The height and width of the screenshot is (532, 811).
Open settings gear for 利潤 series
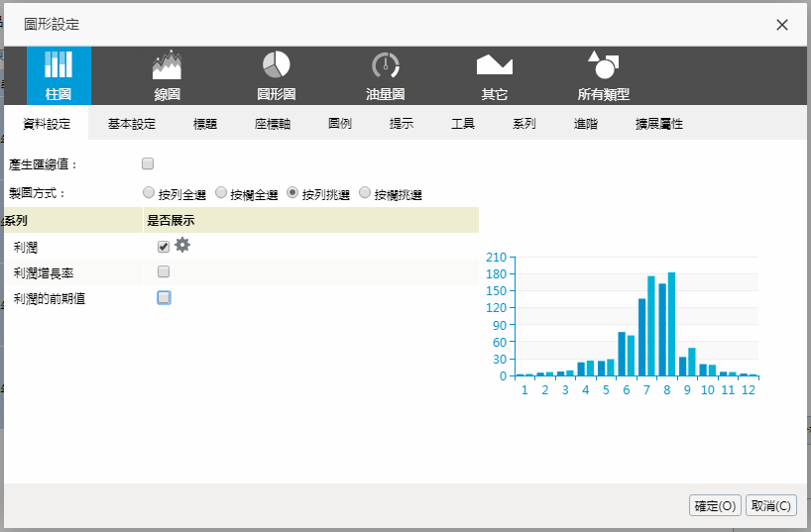pos(182,246)
